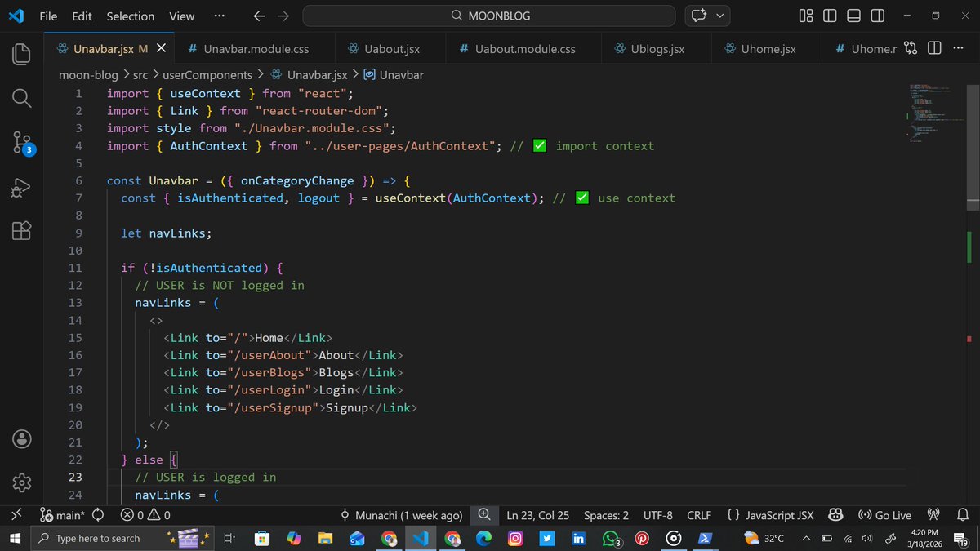Screen dimensions: 980x551
Task: Expand the hidden menus ellipsis in menu bar
Action: [219, 16]
